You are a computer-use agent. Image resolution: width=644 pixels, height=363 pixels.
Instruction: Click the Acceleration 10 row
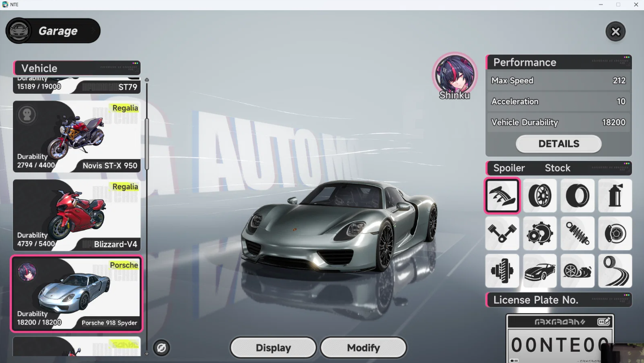(x=559, y=102)
